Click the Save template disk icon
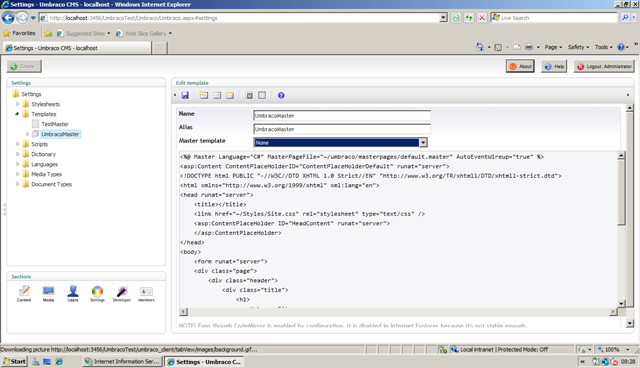Screen dimensions: 640x368 [185, 95]
